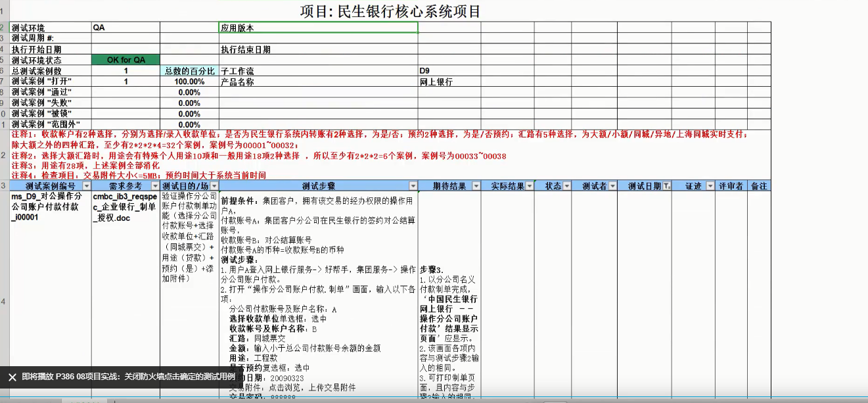The width and height of the screenshot is (868, 403).
Task: Click the 测试案例 "失败" cell
Action: pos(51,103)
